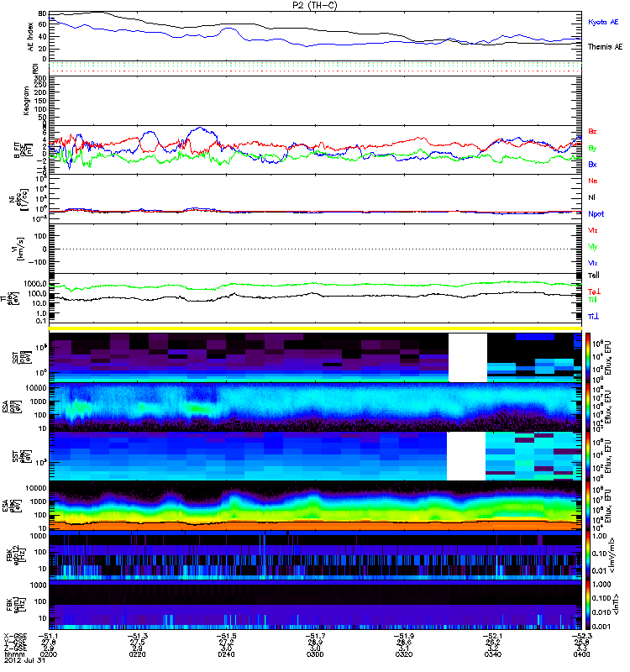Click the 300 tick on Keogram axis
The width and height of the screenshot is (630, 672).
click(40, 78)
